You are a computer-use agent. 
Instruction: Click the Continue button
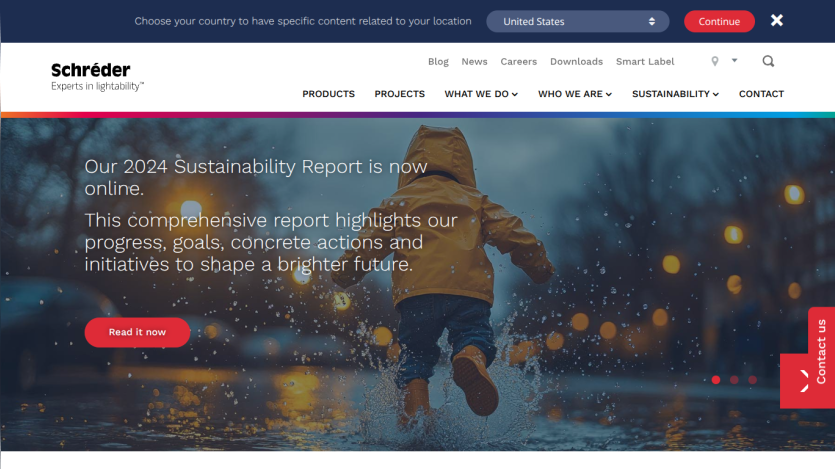(719, 21)
